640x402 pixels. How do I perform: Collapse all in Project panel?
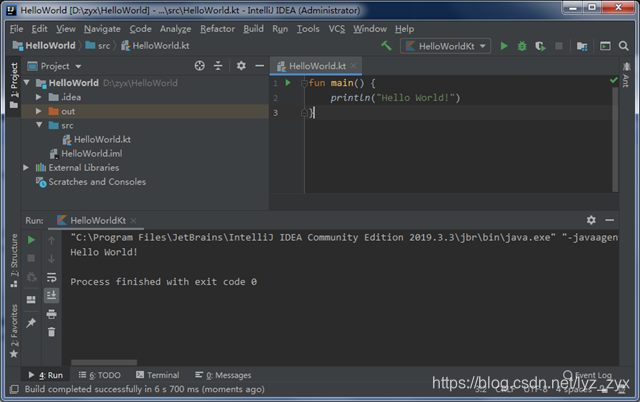click(218, 66)
